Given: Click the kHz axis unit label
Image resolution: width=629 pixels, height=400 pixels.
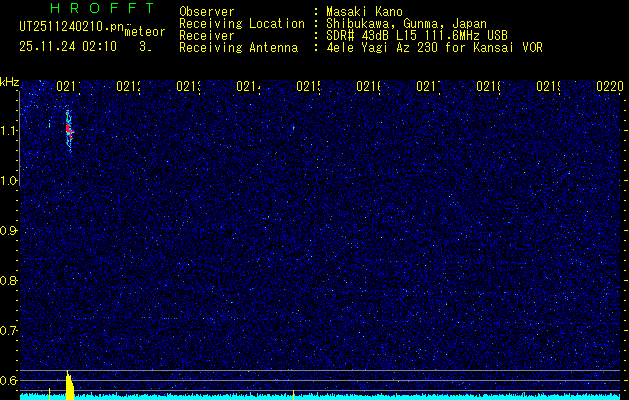Looking at the screenshot, I should 10,81.
